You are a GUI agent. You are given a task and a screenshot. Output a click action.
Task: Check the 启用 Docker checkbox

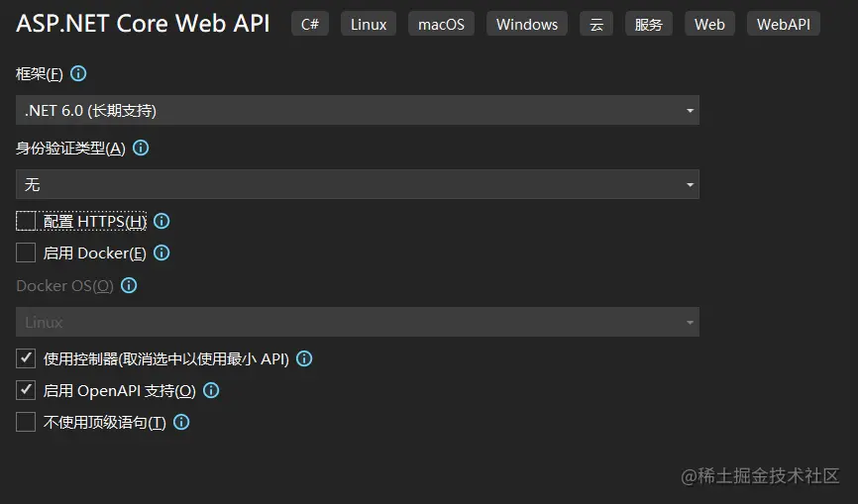(26, 252)
